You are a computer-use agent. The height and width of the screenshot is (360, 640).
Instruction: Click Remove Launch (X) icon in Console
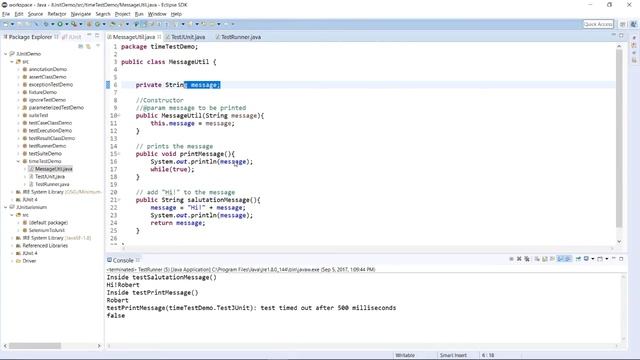tap(519, 259)
